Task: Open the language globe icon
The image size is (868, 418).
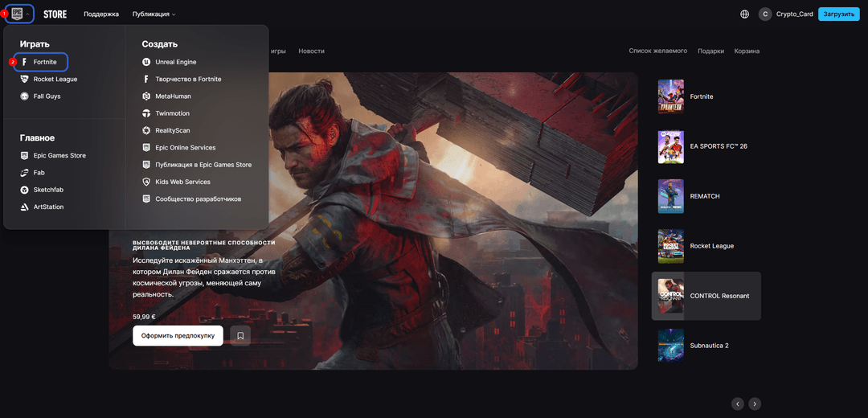Action: 744,14
